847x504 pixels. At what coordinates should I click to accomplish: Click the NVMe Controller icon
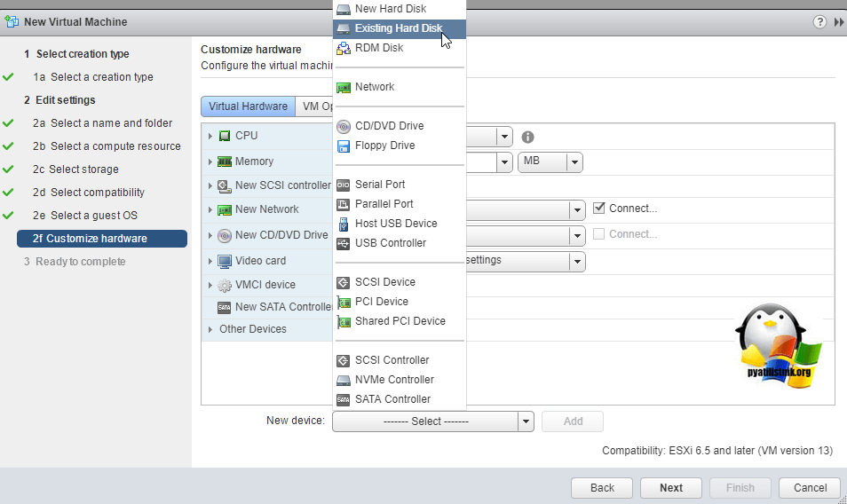pyautogui.click(x=344, y=380)
